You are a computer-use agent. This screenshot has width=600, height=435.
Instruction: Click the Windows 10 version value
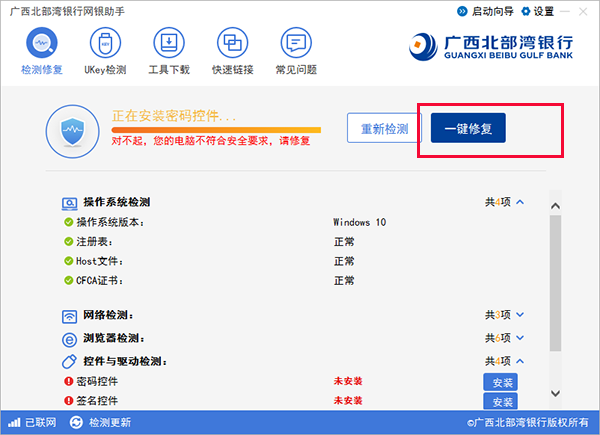tap(359, 222)
